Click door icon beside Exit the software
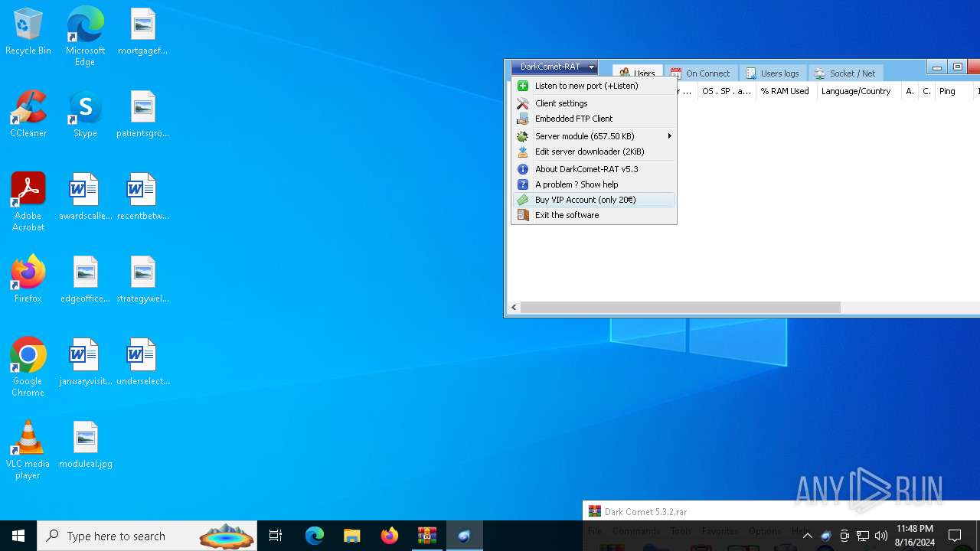The image size is (980, 551). coord(523,215)
